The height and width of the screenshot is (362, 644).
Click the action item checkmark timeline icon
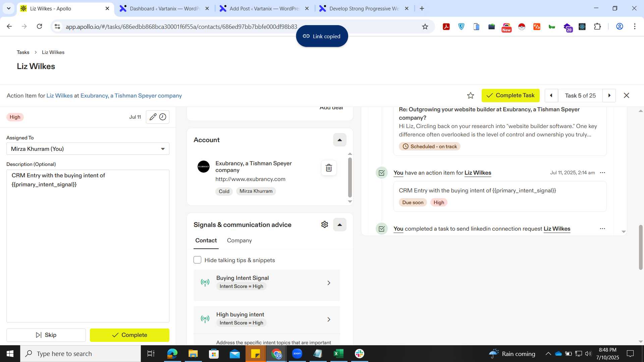[382, 173]
